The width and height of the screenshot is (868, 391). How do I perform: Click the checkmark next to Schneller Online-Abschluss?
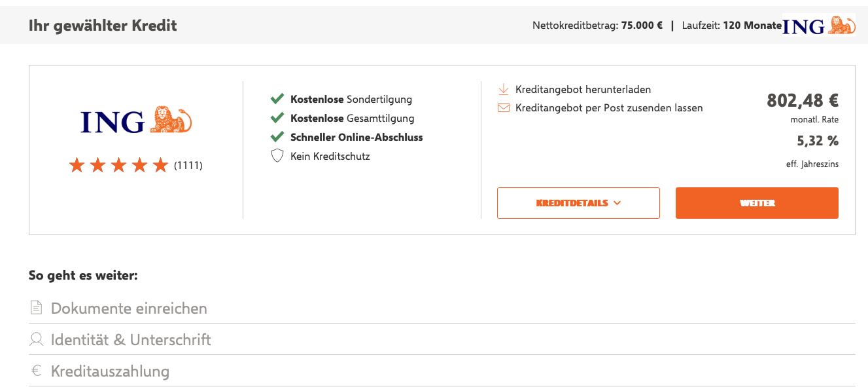click(277, 138)
